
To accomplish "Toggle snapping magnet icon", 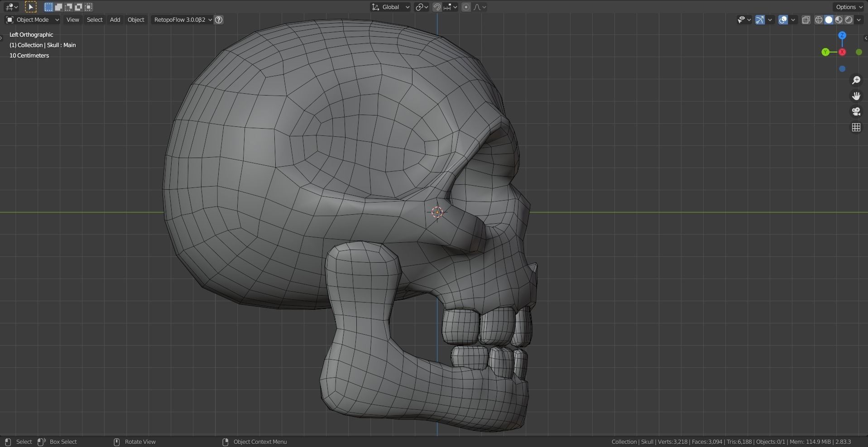I will coord(437,7).
